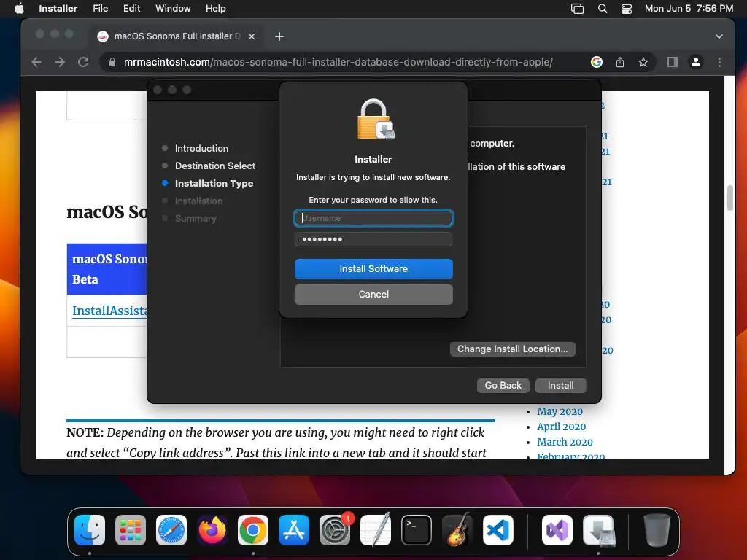The height and width of the screenshot is (560, 747).
Task: Open Chrome three-dot menu
Action: point(719,62)
